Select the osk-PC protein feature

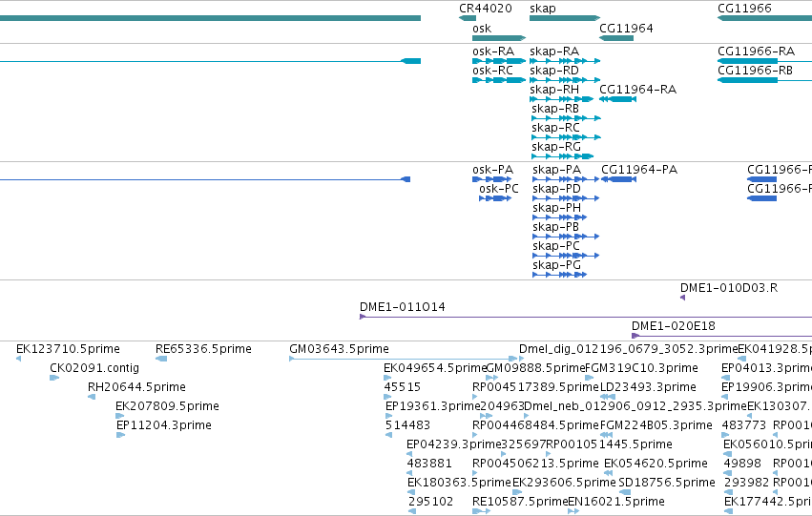click(x=495, y=198)
